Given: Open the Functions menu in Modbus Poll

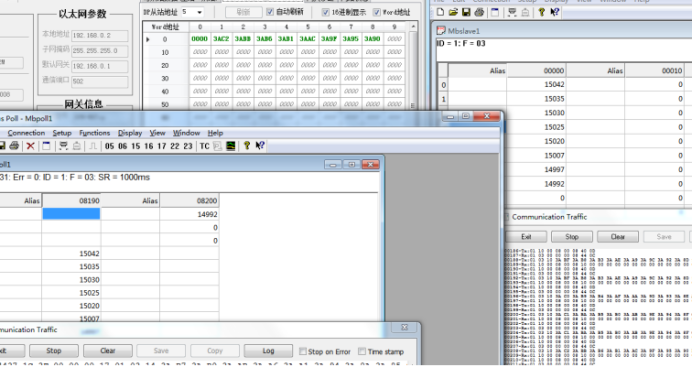Looking at the screenshot, I should point(94,133).
